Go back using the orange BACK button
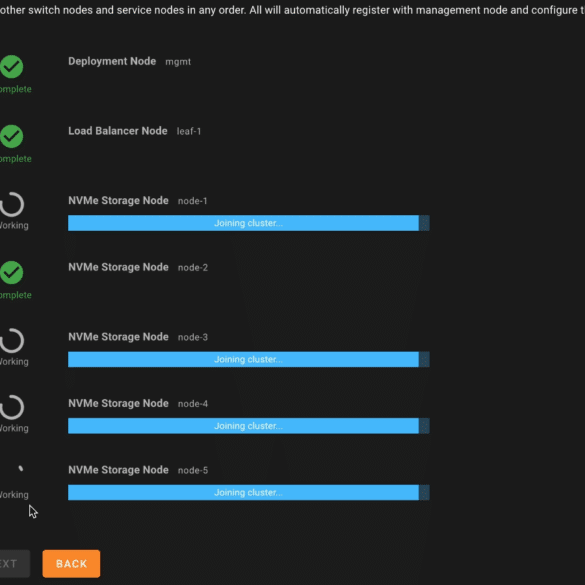 71,563
